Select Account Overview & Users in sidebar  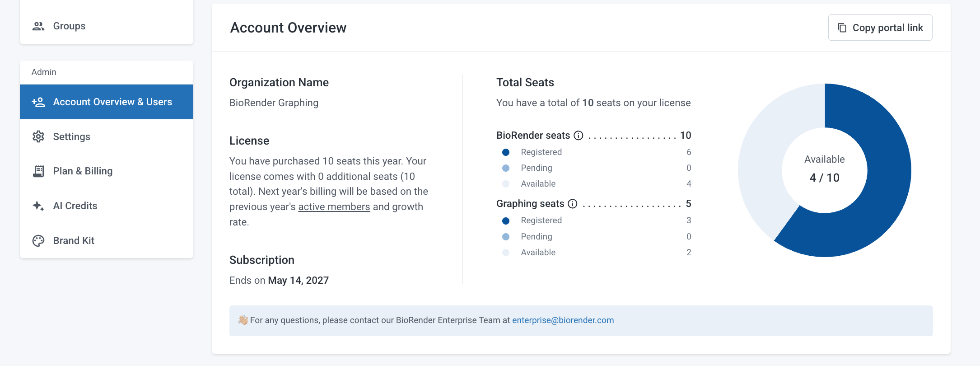tap(107, 102)
